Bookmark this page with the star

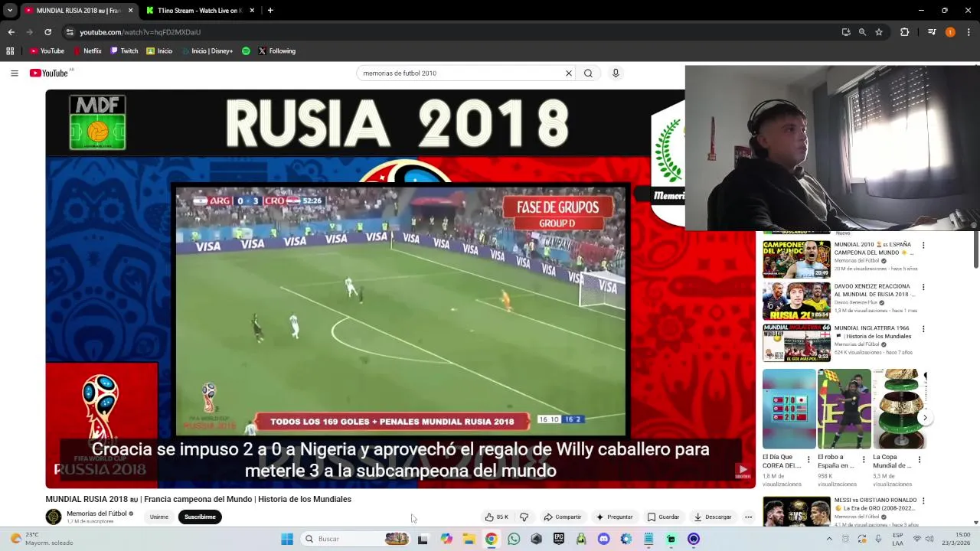tap(879, 32)
